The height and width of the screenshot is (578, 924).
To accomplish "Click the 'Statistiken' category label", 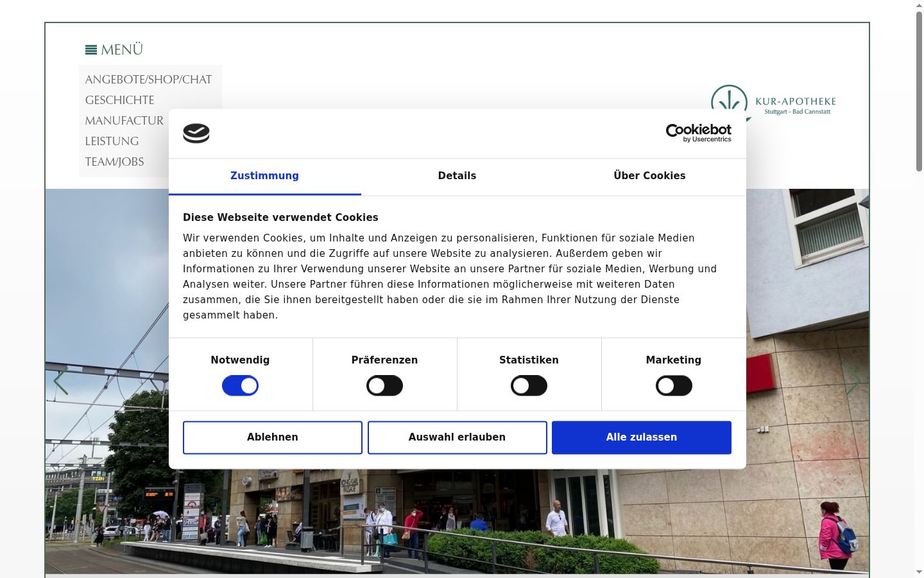I will [x=529, y=360].
